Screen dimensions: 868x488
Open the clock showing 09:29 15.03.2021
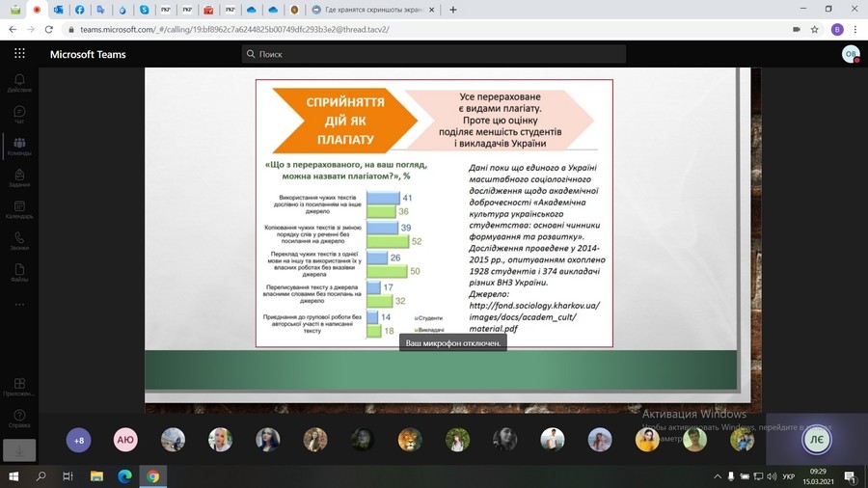(818, 476)
